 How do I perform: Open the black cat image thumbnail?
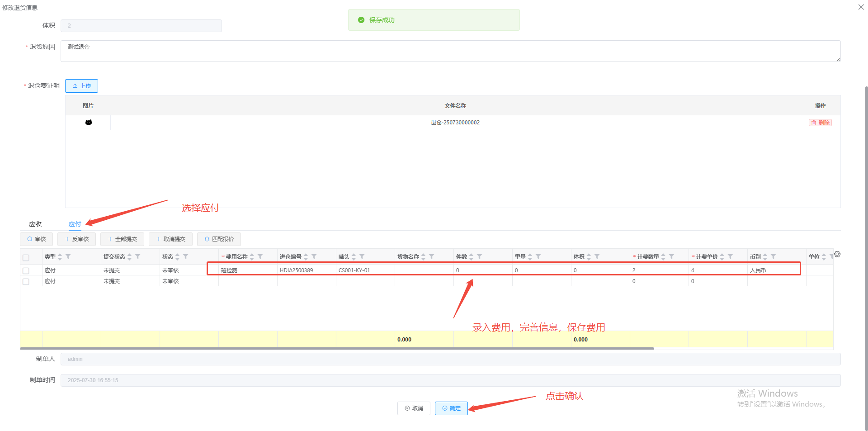[x=89, y=123]
